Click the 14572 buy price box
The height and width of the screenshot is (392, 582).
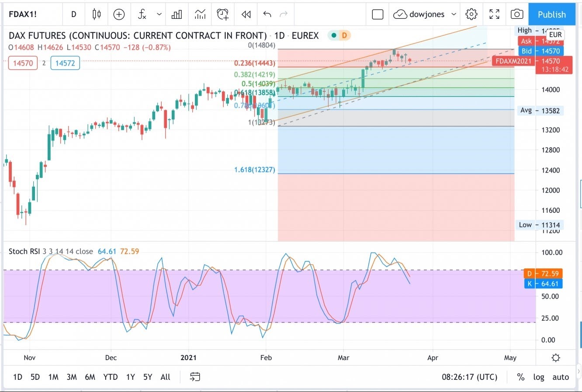pyautogui.click(x=65, y=63)
